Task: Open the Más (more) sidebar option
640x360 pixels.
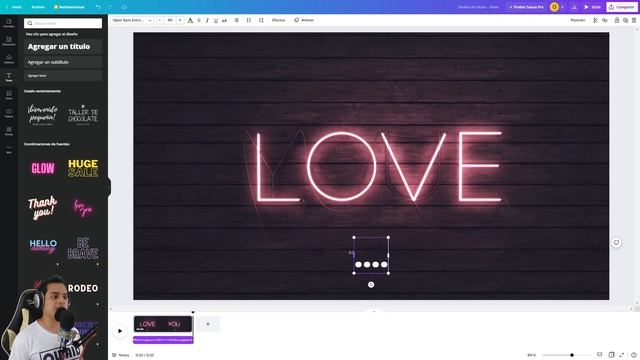Action: [x=9, y=149]
